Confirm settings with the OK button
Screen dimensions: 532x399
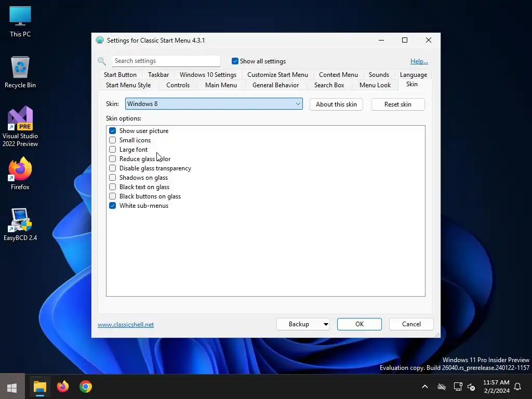pos(360,324)
